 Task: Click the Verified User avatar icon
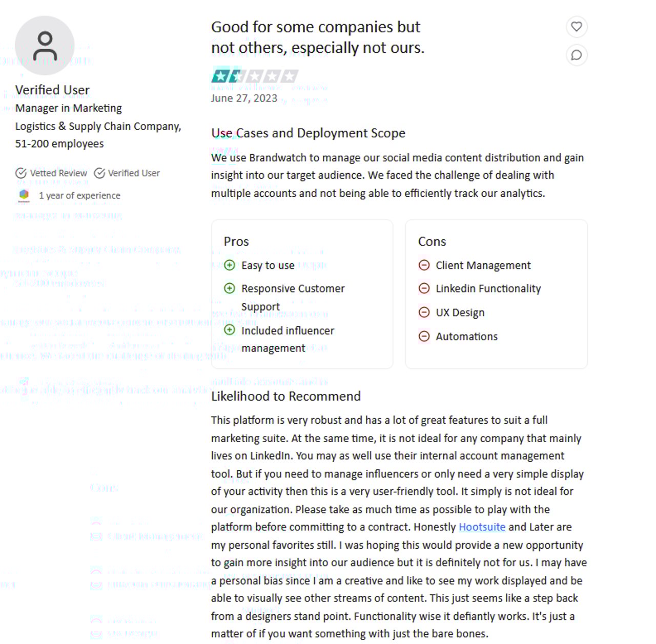[45, 46]
